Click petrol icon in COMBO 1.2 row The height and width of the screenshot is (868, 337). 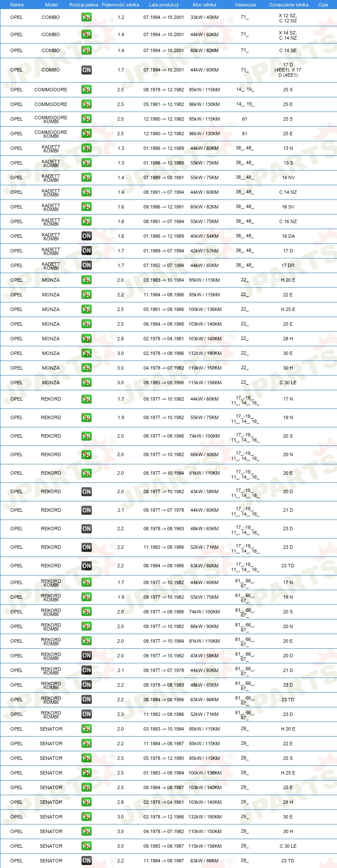tap(87, 18)
